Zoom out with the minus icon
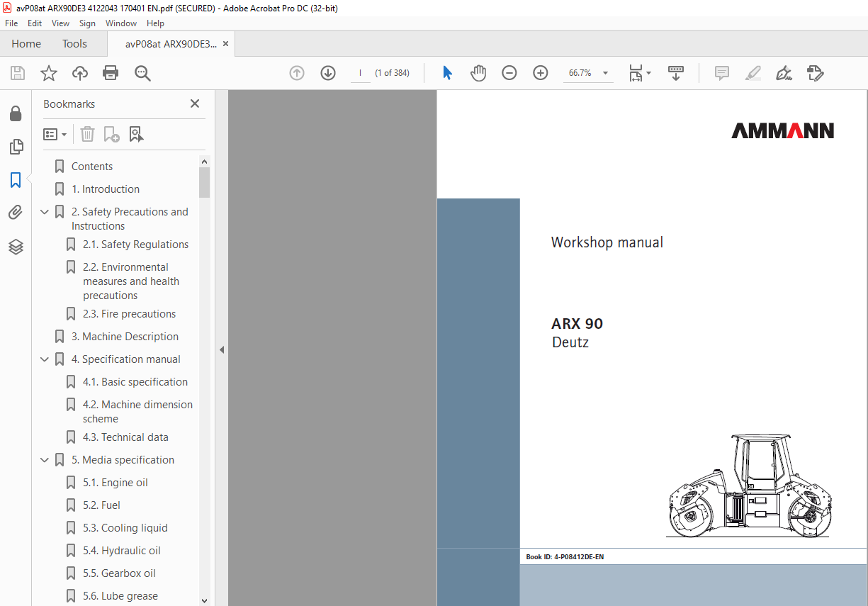 (x=509, y=73)
